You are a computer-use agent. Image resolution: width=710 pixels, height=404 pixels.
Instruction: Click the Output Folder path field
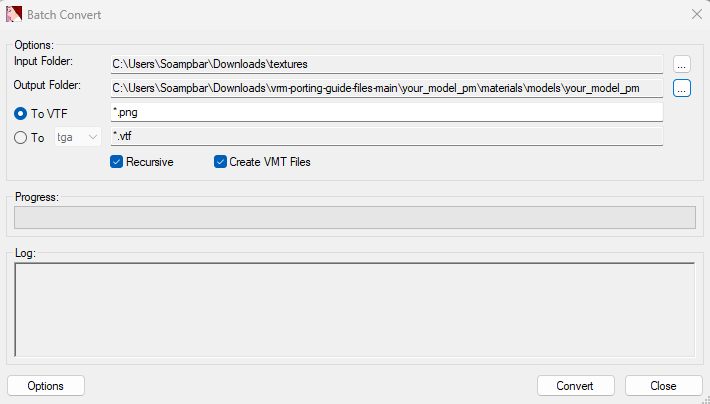click(x=387, y=88)
